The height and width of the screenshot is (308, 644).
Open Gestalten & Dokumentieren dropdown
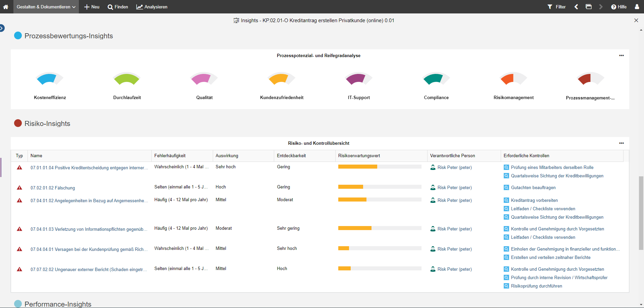click(x=46, y=7)
